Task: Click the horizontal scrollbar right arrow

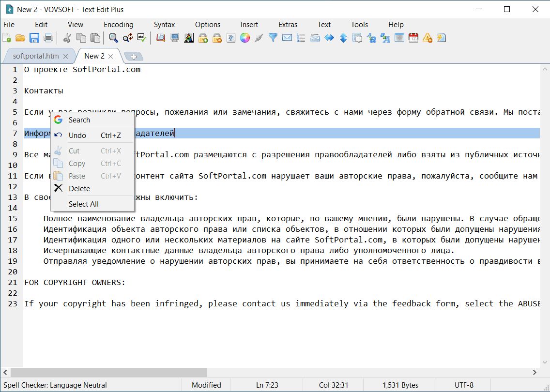Action: tap(535, 372)
